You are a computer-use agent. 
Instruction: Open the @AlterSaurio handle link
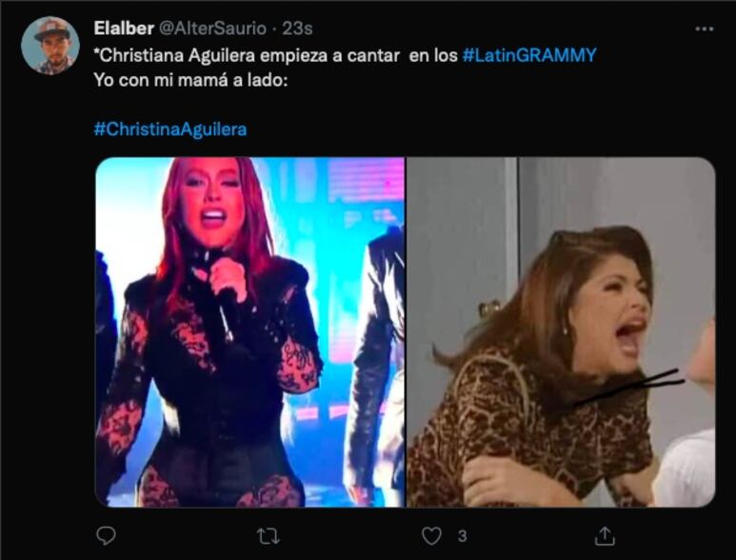(213, 29)
